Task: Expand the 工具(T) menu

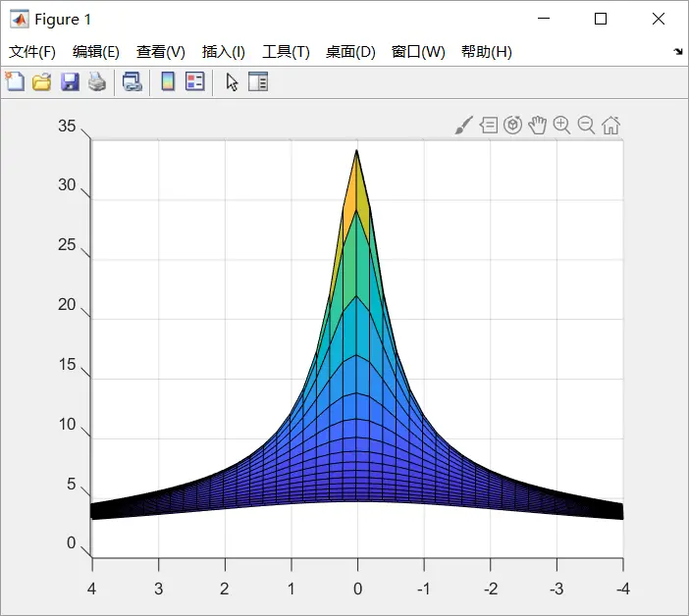Action: point(286,52)
